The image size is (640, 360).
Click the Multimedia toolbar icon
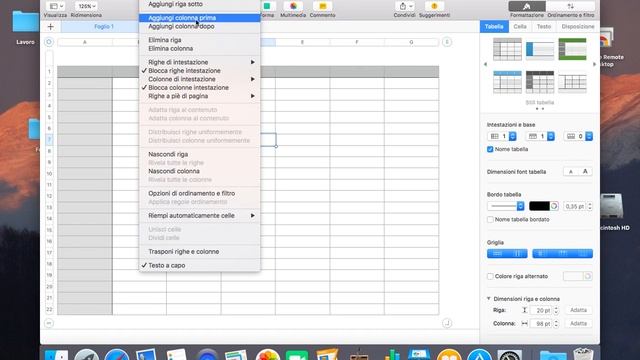coord(293,6)
